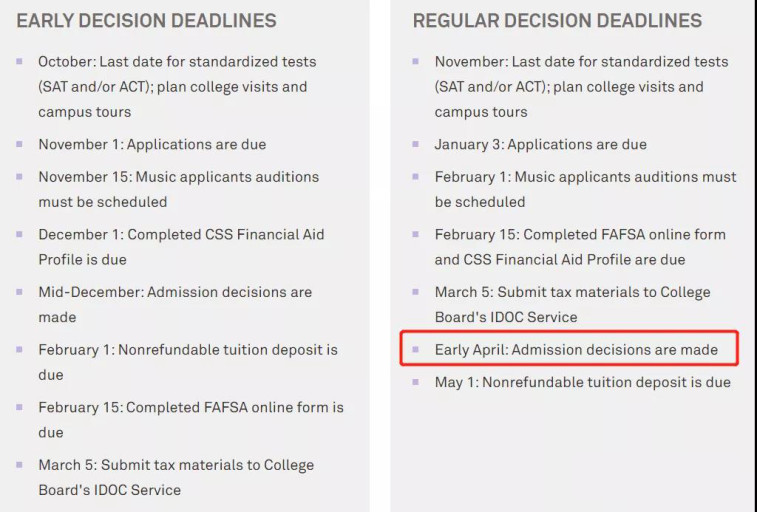Click the highlighted Early April admission decisions item
Screen dimensions: 757x512
[576, 349]
